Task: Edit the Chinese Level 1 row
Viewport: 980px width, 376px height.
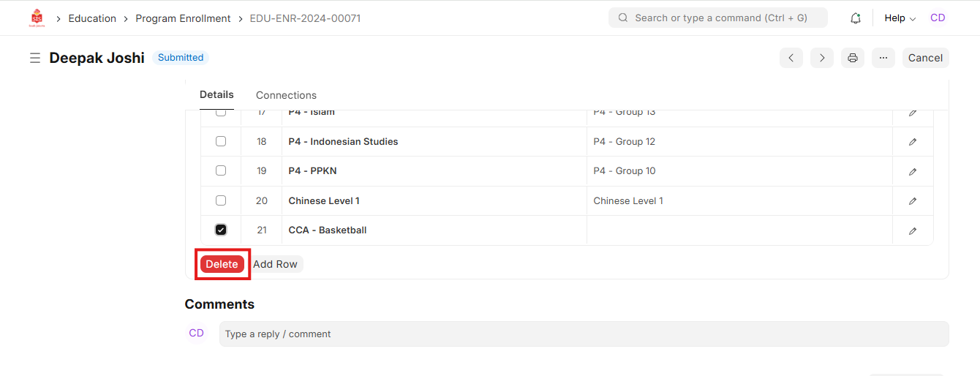Action: [913, 201]
